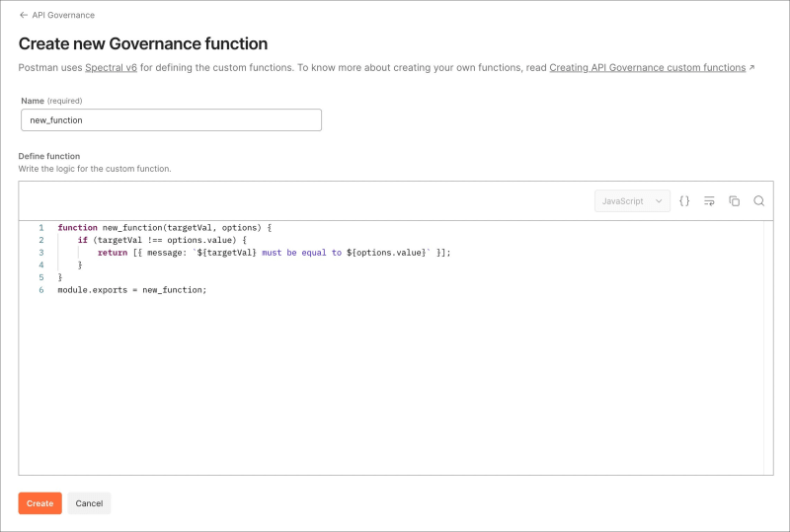Open the Spectral v6 link
The image size is (790, 532).
(111, 67)
